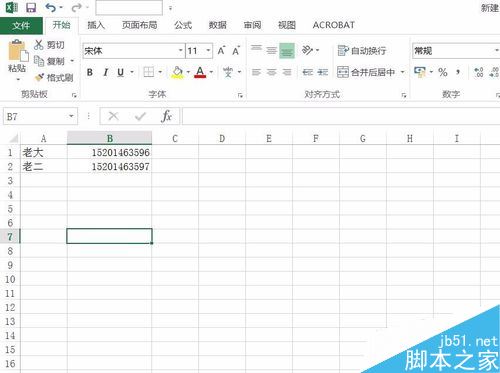Click 合并后居中 (Merge & Center)
Screen dimensions: 500x373
366,72
